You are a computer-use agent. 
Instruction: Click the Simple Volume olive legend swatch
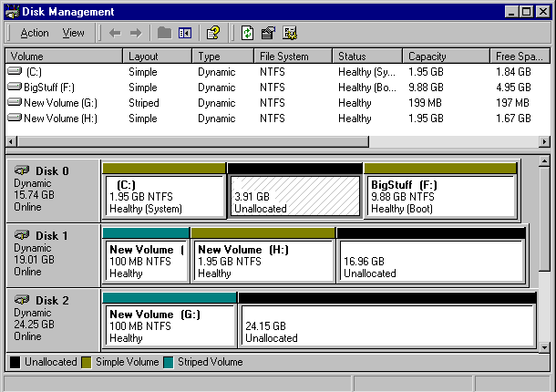pyautogui.click(x=87, y=362)
